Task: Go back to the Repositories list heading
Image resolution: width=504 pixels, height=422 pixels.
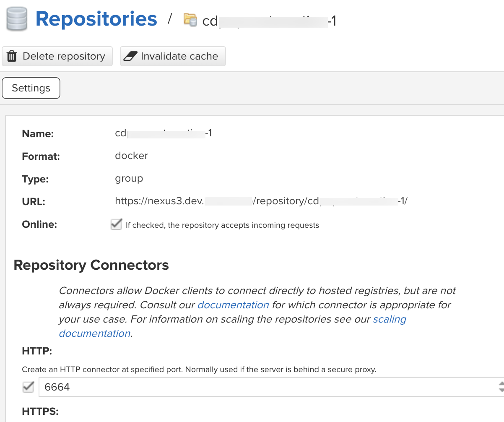Action: [x=96, y=19]
